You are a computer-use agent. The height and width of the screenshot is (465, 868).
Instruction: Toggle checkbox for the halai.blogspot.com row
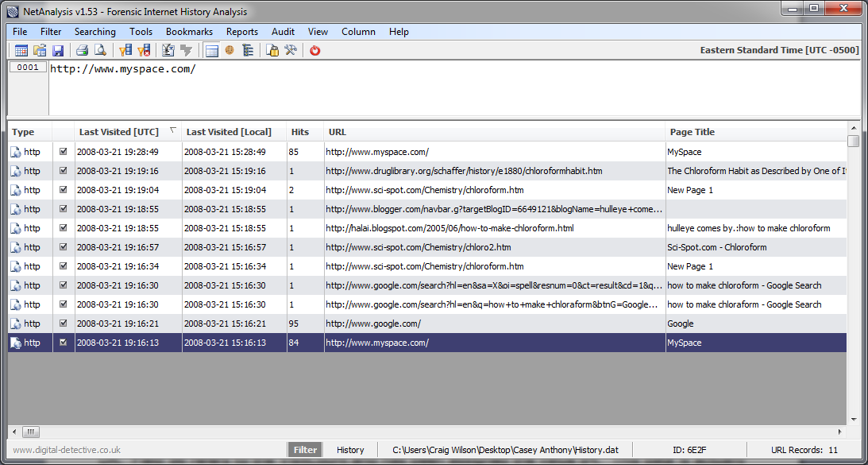point(64,228)
